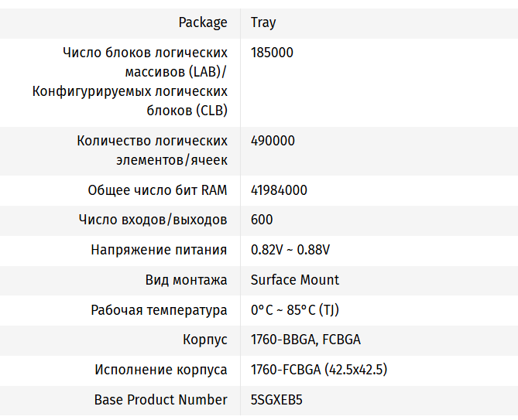Click the LAB/CLB logic blocks label
Image resolution: width=518 pixels, height=420 pixels.
[x=130, y=82]
